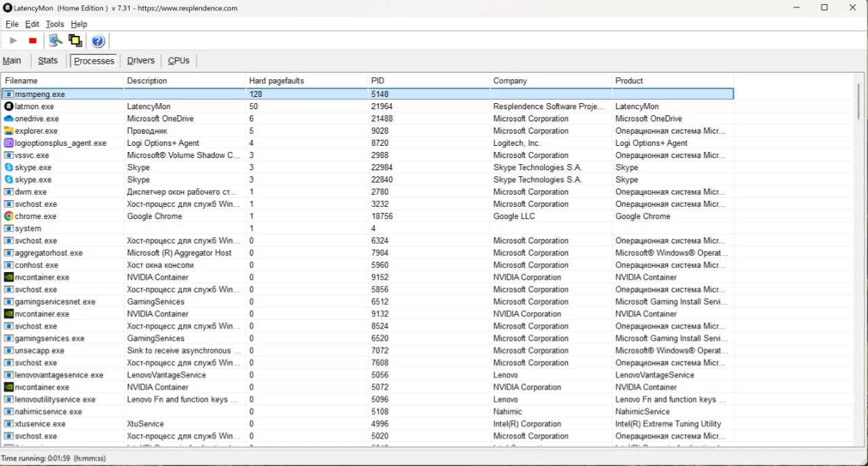Click the chrome.exe icon
868x466 pixels.
point(9,216)
